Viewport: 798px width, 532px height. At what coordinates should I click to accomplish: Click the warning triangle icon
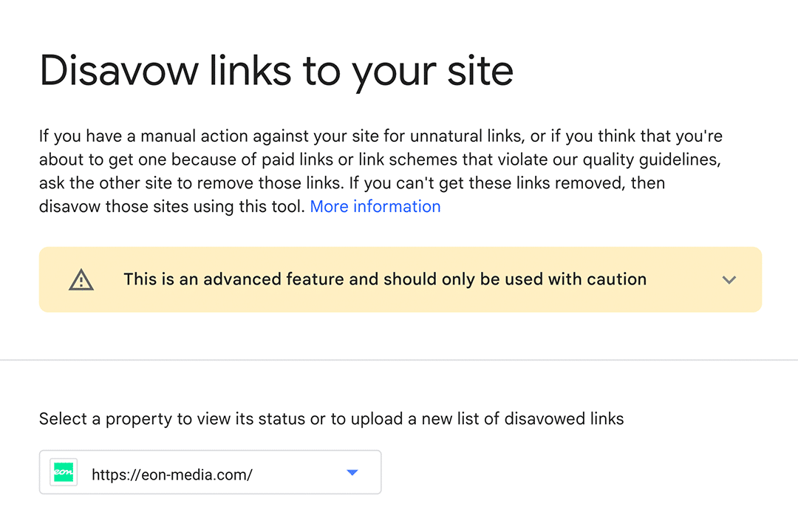(81, 280)
